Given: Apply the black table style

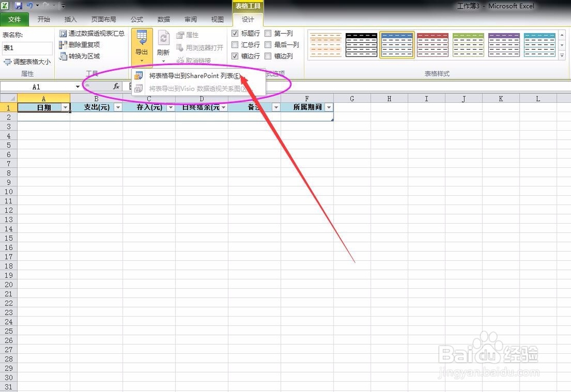Looking at the screenshot, I should tap(361, 45).
